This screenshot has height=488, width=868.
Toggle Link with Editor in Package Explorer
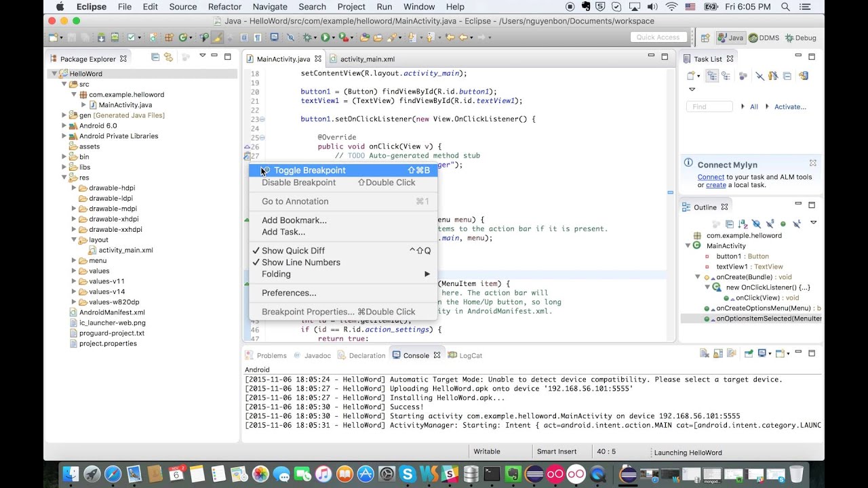click(x=169, y=58)
